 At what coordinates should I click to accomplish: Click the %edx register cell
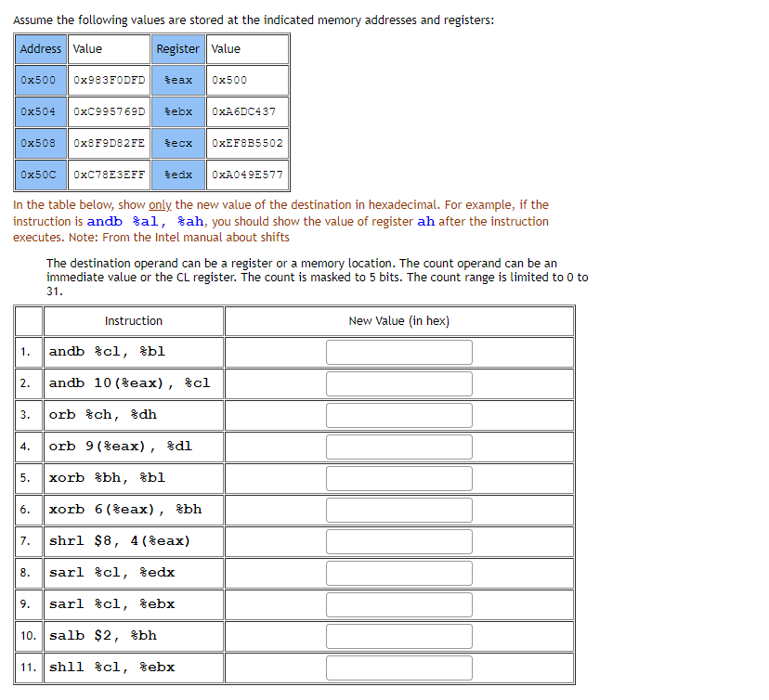coord(178,175)
